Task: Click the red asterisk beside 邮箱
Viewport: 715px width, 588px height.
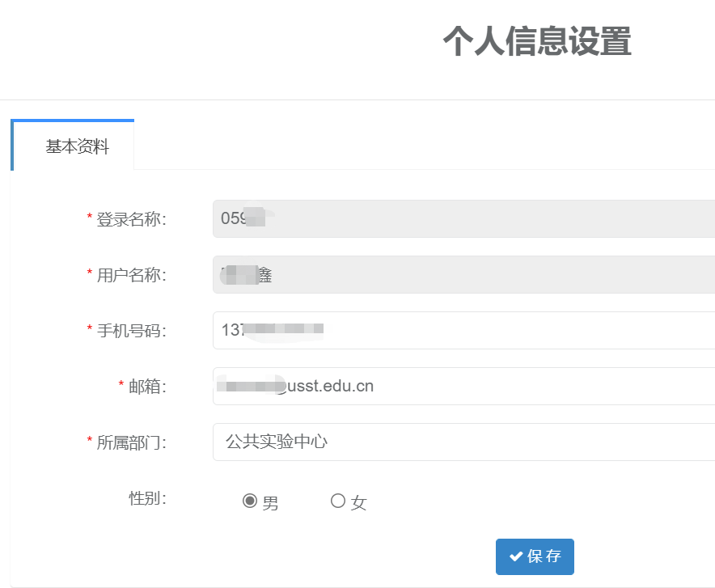Action: (x=121, y=385)
